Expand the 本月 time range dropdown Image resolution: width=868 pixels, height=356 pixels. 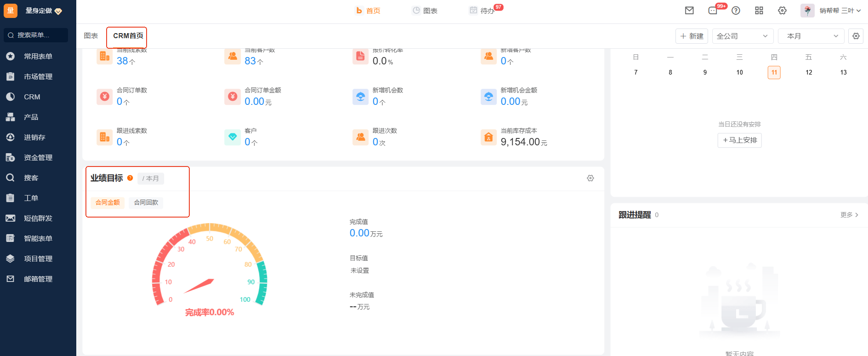coord(811,36)
